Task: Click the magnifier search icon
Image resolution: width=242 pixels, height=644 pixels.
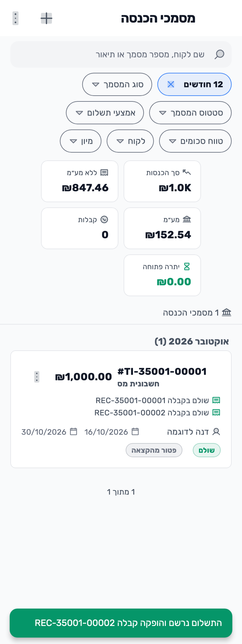Action: click(x=219, y=54)
